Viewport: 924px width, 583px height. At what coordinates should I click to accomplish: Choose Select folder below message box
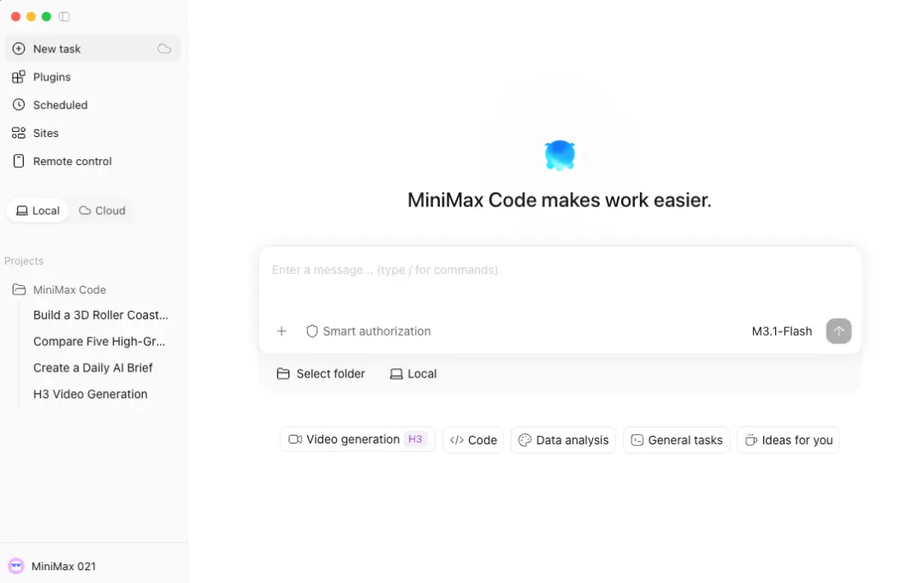321,374
